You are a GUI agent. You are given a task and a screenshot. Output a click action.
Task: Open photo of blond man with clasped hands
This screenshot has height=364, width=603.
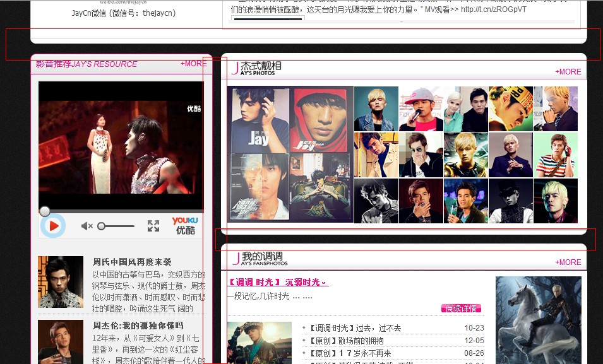coord(511,155)
